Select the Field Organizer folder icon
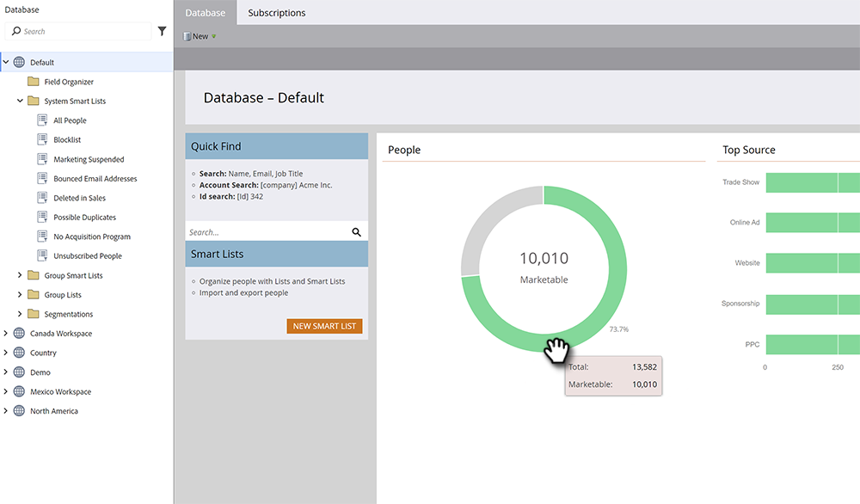The image size is (860, 504). [34, 82]
